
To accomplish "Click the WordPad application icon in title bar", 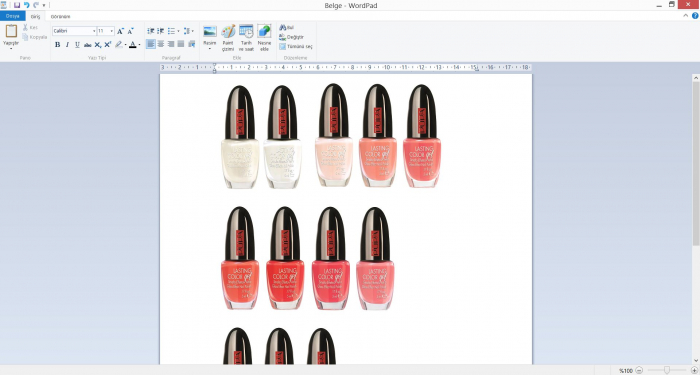I will [x=4, y=5].
